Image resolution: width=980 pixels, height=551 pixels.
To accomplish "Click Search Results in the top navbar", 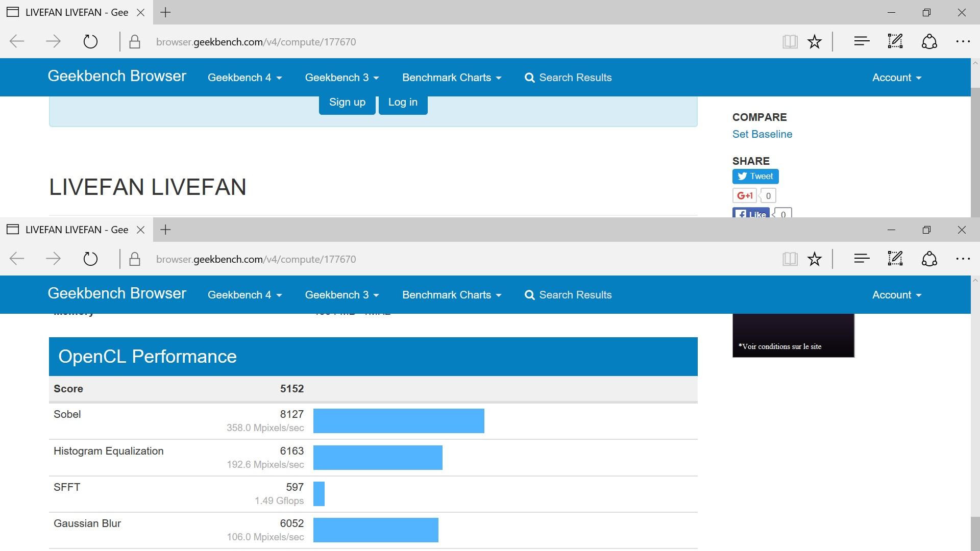I will (568, 78).
